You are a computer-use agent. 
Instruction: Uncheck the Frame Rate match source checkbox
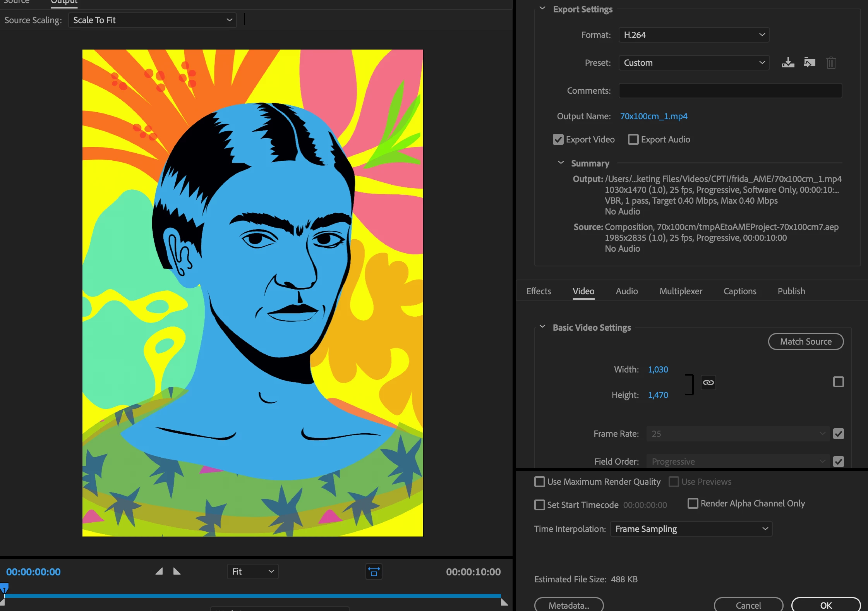pyautogui.click(x=838, y=434)
